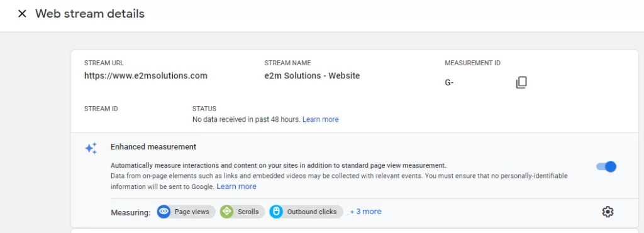Screen dimensions: 644x233
Task: Click the stream name 'e2m Solutions - Website'
Action: coord(312,75)
